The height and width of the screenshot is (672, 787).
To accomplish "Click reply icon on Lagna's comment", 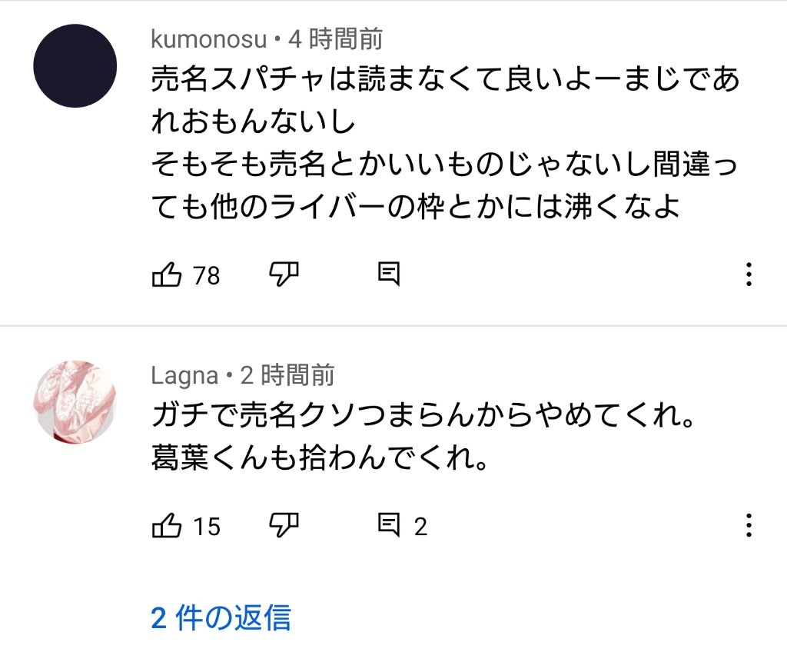I will tap(389, 526).
